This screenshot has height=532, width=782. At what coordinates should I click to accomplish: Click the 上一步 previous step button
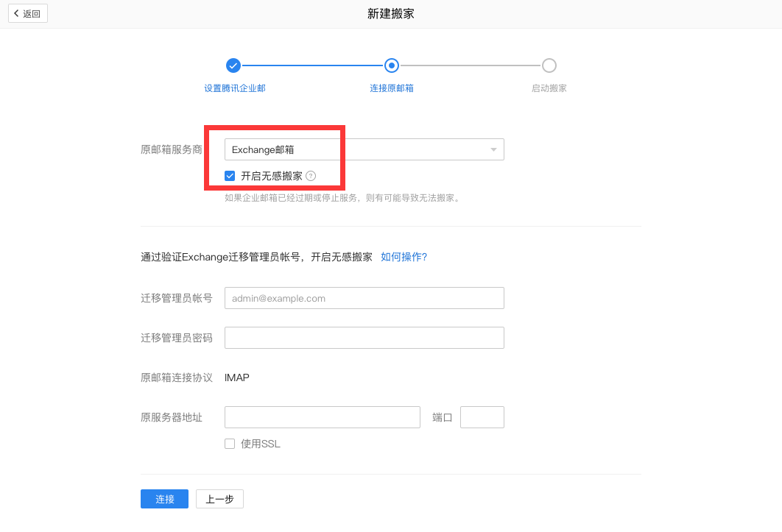(x=219, y=499)
